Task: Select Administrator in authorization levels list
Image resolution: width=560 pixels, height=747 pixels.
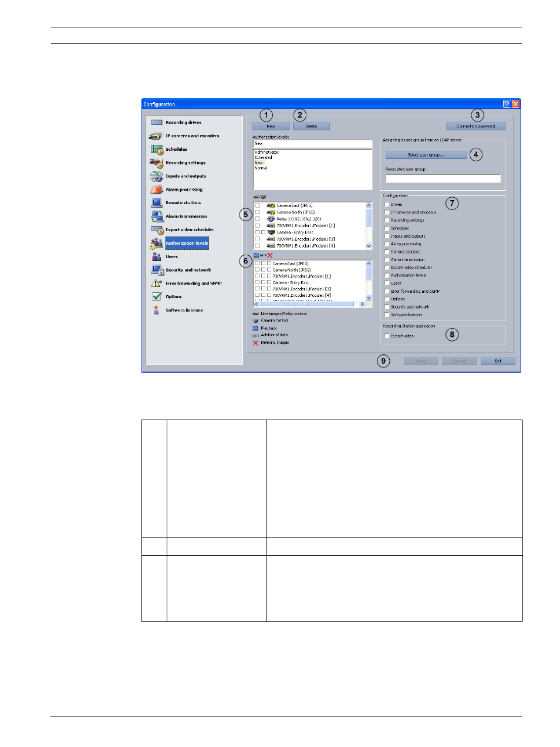Action: click(266, 153)
